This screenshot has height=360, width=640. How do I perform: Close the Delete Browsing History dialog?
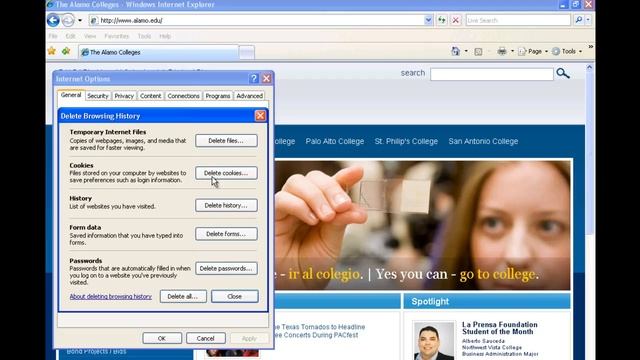pos(260,116)
